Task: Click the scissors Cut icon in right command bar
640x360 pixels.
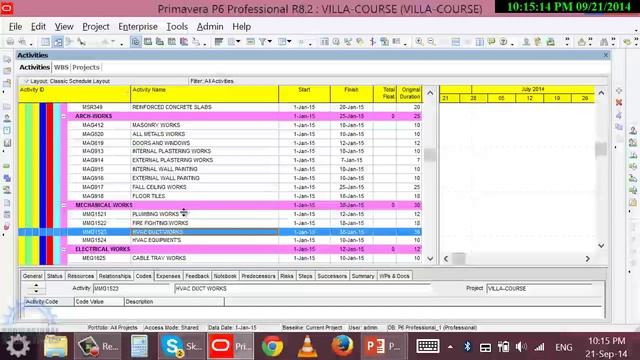Action: tap(619, 115)
